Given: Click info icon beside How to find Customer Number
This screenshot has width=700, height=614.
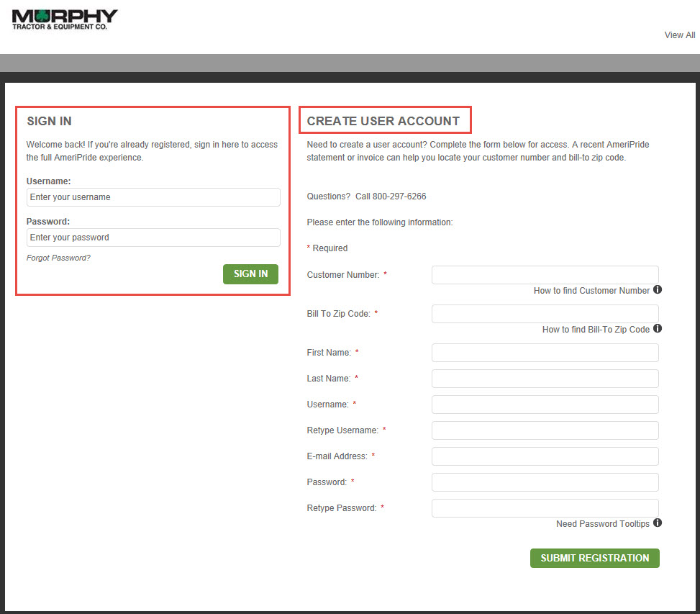Looking at the screenshot, I should coord(658,290).
